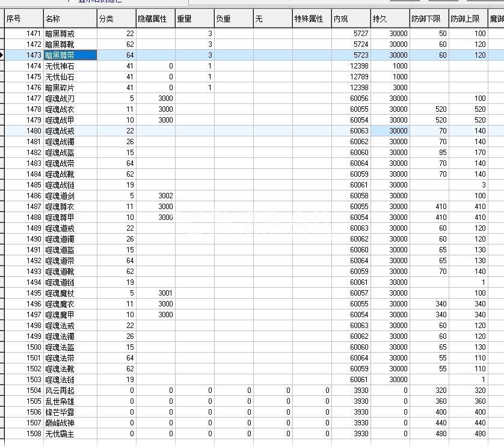
Task: Click the 内观 value 12789
Action: [x=351, y=77]
